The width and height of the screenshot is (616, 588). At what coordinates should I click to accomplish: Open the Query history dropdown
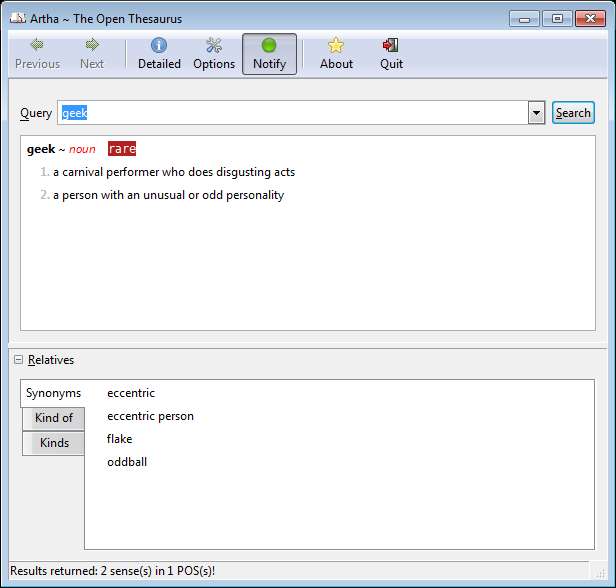pyautogui.click(x=536, y=113)
